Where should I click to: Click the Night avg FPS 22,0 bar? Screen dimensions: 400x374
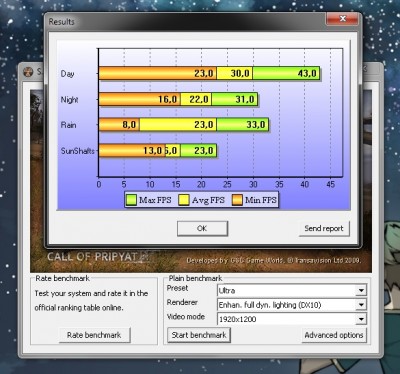tap(196, 99)
